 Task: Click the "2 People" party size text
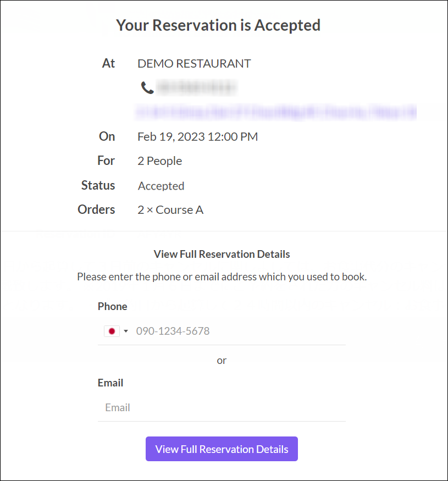[159, 161]
